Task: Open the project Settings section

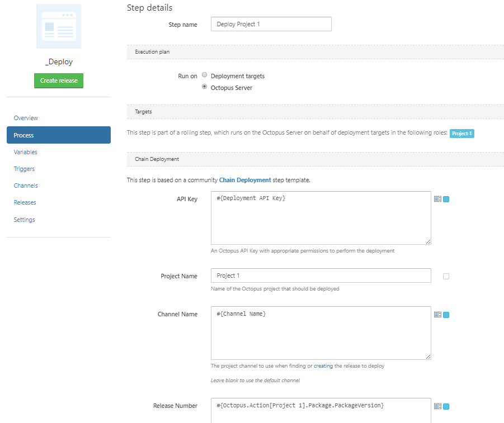Action: 24,220
